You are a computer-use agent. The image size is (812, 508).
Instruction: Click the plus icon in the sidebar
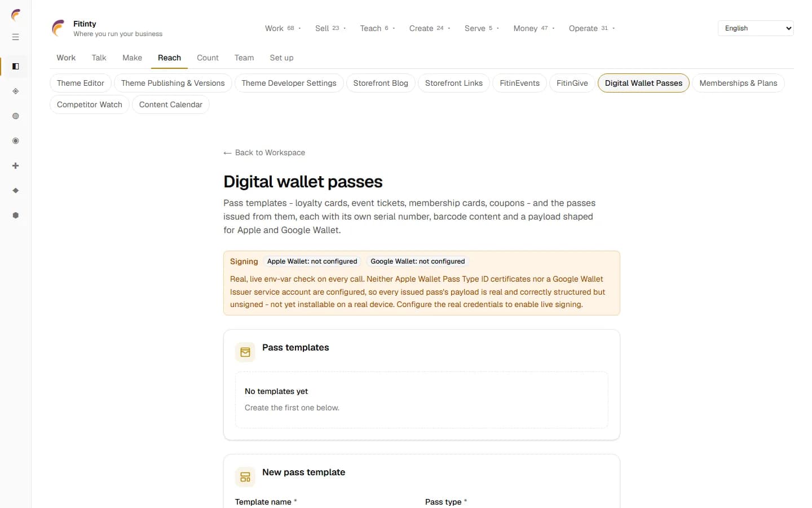(x=16, y=166)
